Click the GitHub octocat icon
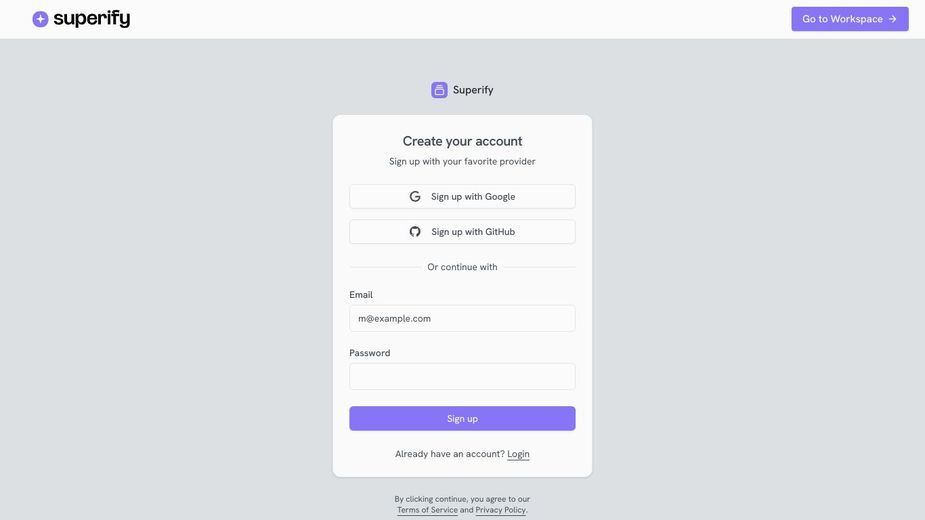This screenshot has height=520, width=925. (x=415, y=232)
